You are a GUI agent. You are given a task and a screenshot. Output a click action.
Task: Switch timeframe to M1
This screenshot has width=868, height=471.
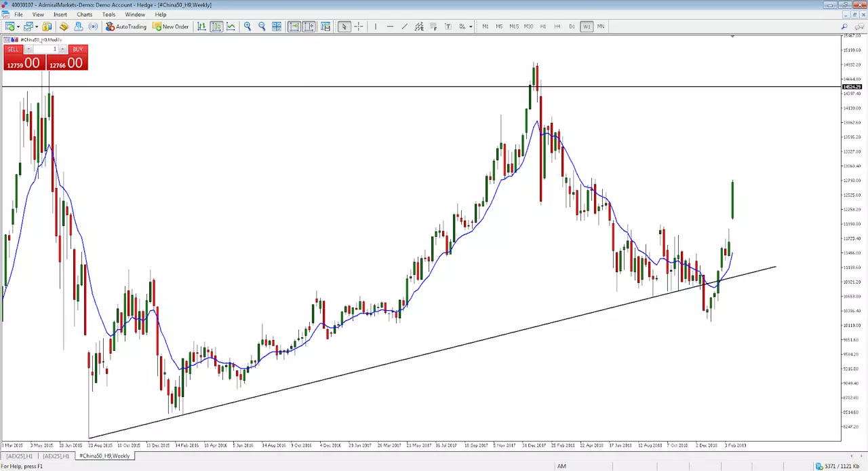486,26
